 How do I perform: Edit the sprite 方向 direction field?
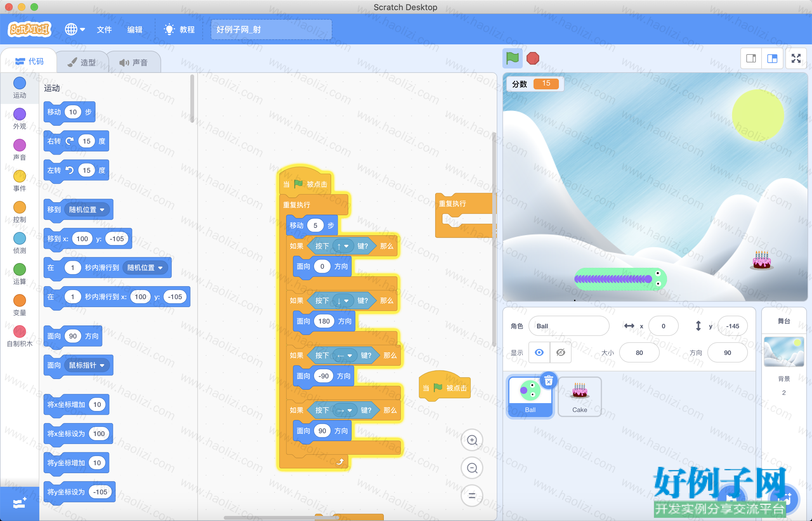click(x=727, y=352)
